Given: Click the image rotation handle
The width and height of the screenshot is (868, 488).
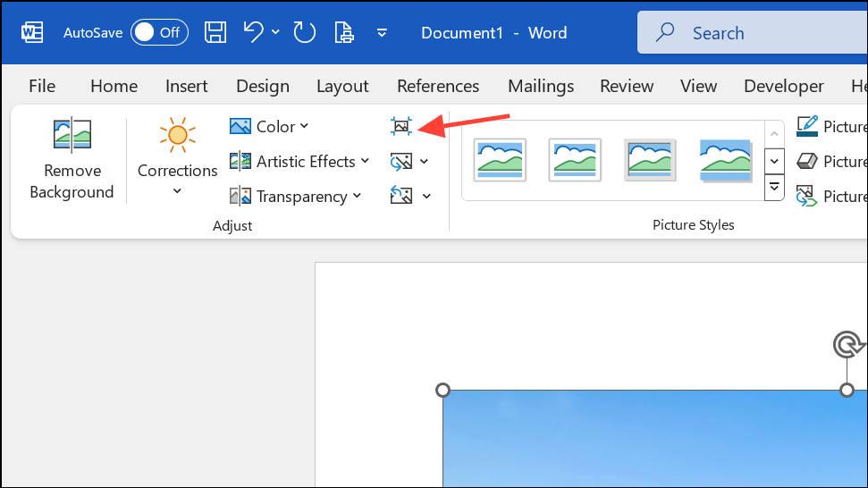Looking at the screenshot, I should (x=847, y=345).
